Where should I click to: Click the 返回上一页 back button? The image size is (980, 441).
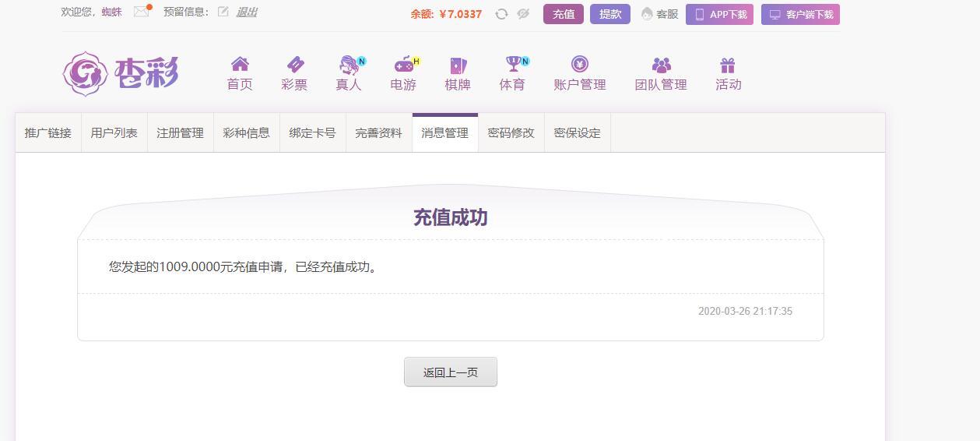click(x=451, y=372)
